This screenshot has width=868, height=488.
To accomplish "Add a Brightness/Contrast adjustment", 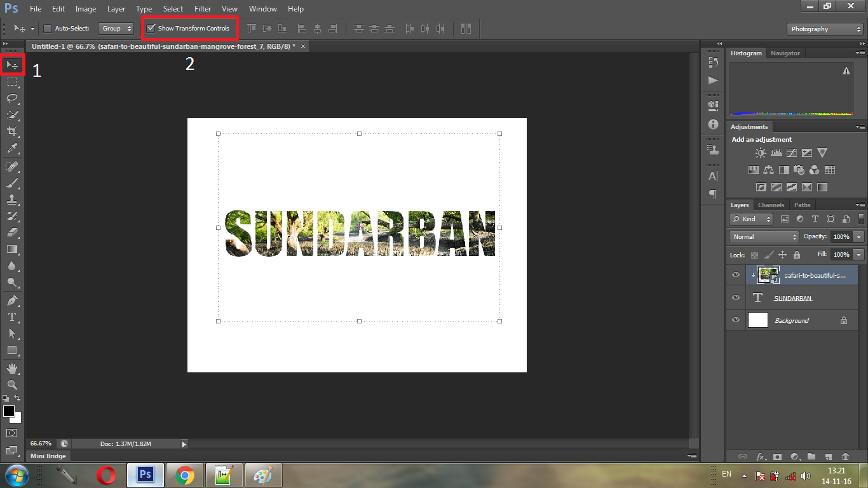I will click(761, 152).
